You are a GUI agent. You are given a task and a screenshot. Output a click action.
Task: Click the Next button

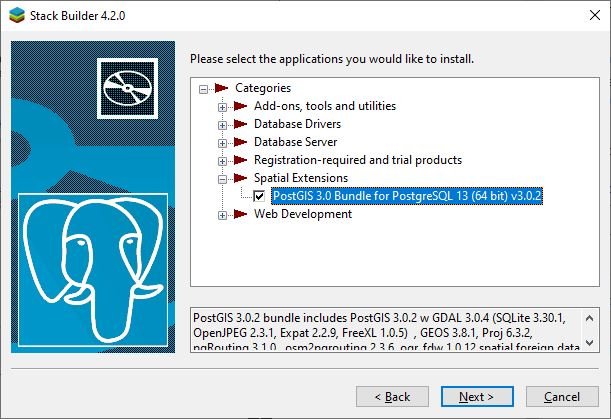coord(477,397)
